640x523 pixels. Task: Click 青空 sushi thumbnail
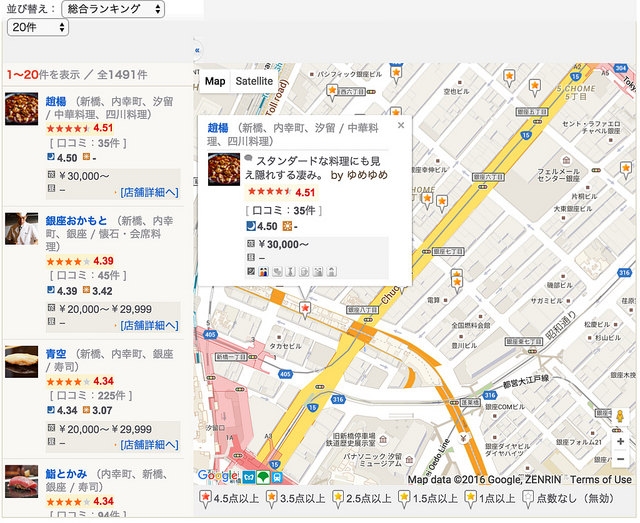click(22, 362)
